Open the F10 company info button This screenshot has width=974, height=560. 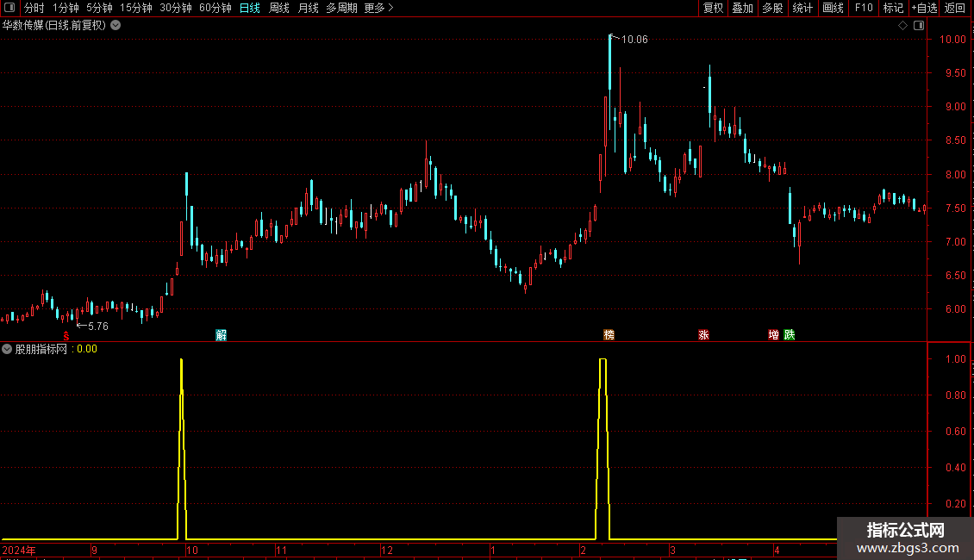[864, 8]
